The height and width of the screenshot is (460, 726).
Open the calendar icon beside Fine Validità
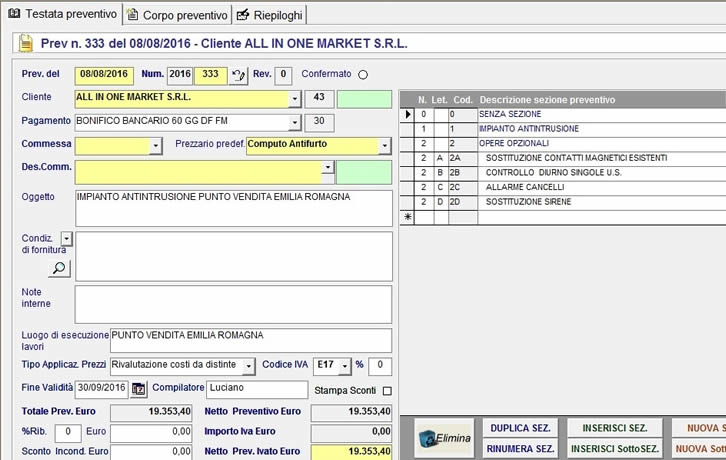pos(138,389)
